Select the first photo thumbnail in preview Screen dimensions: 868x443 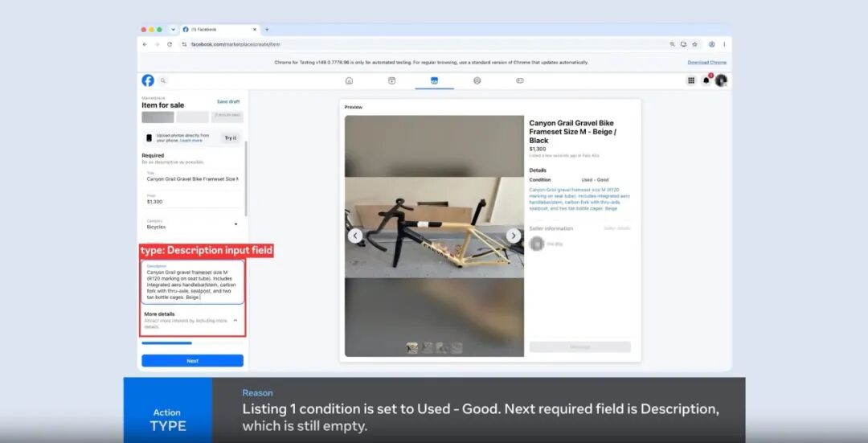pyautogui.click(x=411, y=348)
